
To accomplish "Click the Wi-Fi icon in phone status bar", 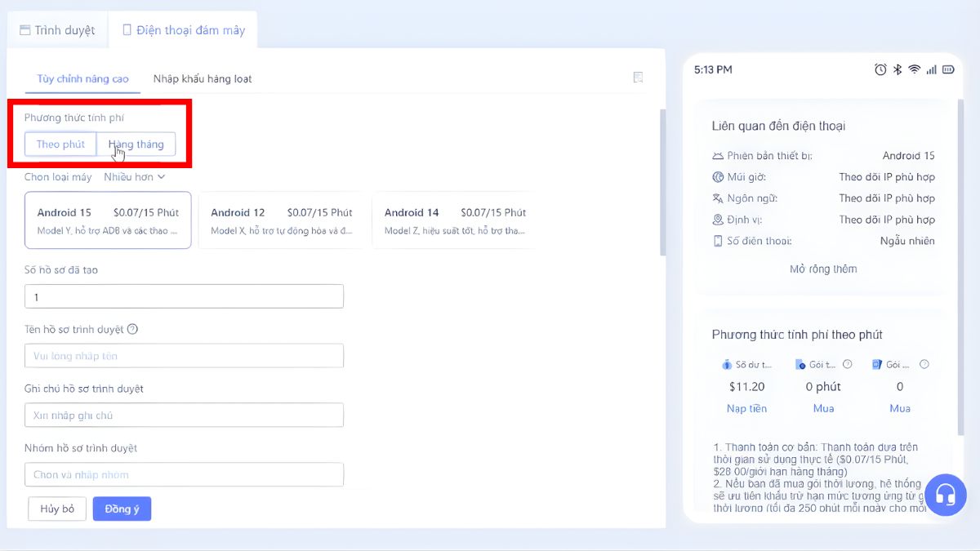I will [x=914, y=70].
